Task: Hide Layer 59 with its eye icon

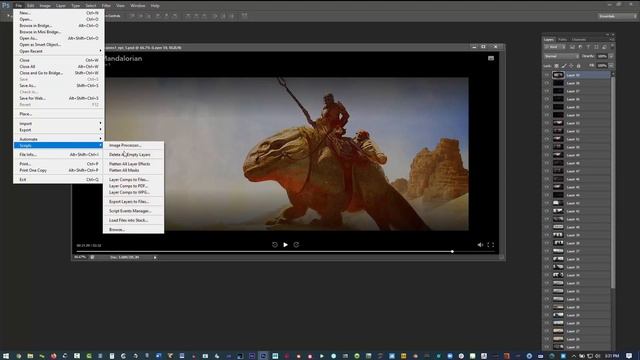Action: pyautogui.click(x=547, y=75)
